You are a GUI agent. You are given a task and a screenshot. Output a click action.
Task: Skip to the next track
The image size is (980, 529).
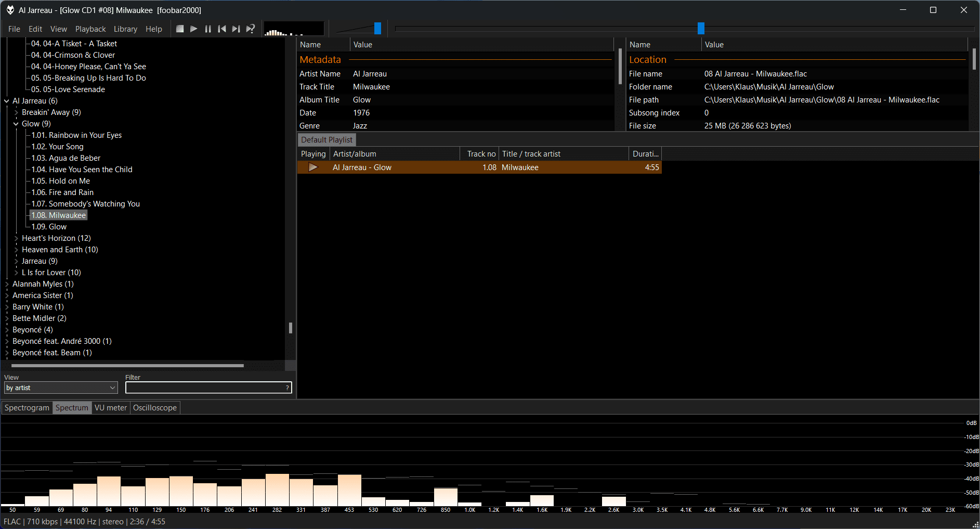point(236,29)
